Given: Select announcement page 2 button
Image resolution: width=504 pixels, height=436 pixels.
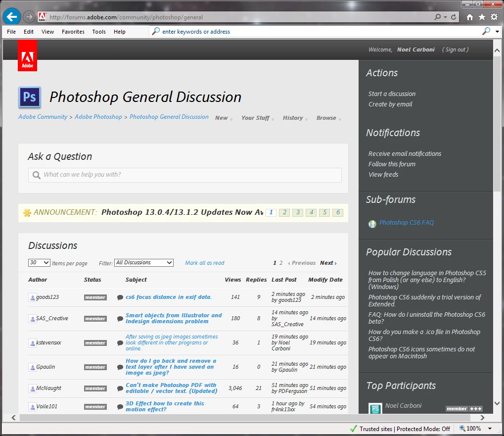Looking at the screenshot, I should click(284, 212).
